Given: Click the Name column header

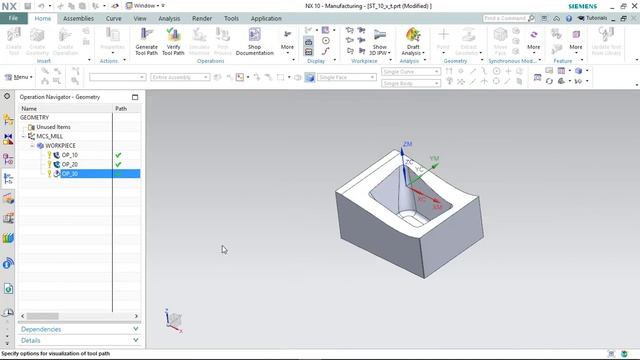Looking at the screenshot, I should (65, 109).
